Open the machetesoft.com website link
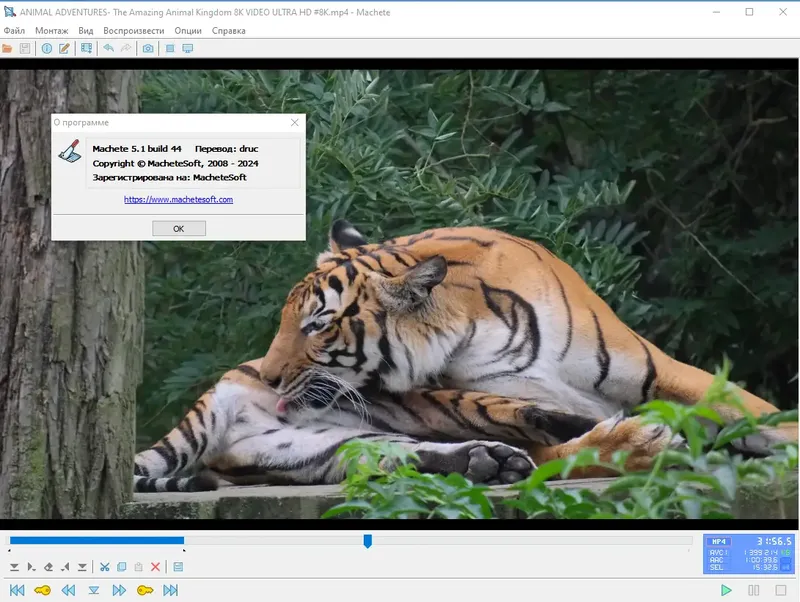800x602 pixels. pyautogui.click(x=178, y=200)
